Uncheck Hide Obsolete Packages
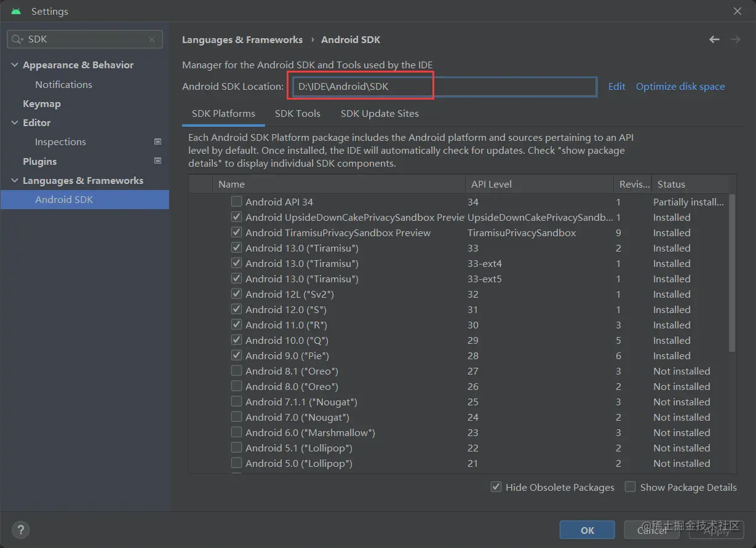Screen dimensions: 756x548 [x=496, y=487]
